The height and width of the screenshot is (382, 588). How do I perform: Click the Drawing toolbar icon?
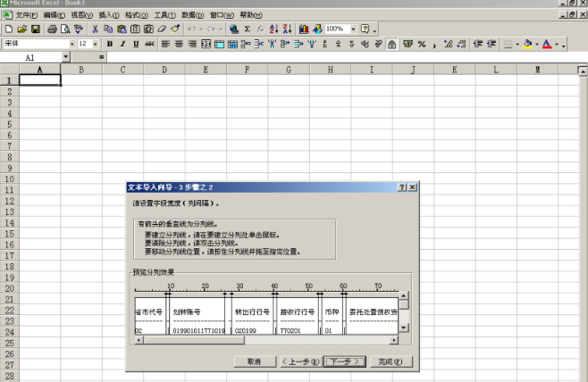(317, 29)
